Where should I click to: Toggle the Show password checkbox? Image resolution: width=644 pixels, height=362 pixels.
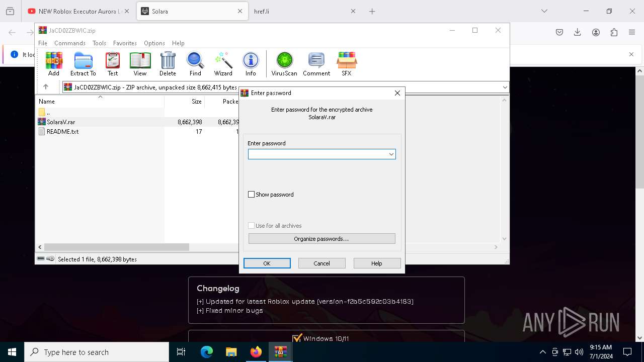tap(252, 195)
